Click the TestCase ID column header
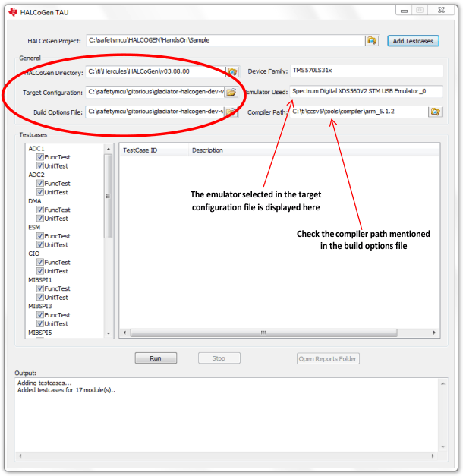The image size is (463, 476). tap(154, 150)
